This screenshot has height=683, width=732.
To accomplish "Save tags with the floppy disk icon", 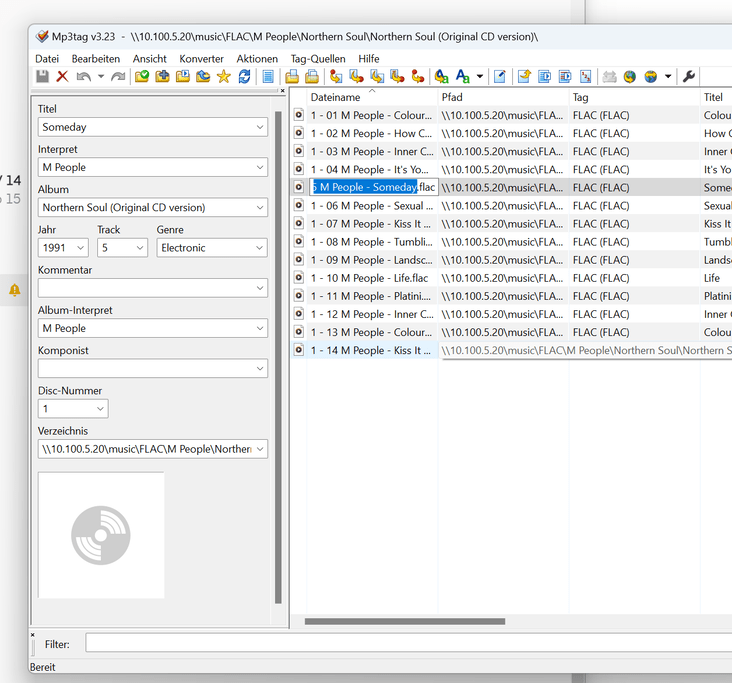I will 42,76.
